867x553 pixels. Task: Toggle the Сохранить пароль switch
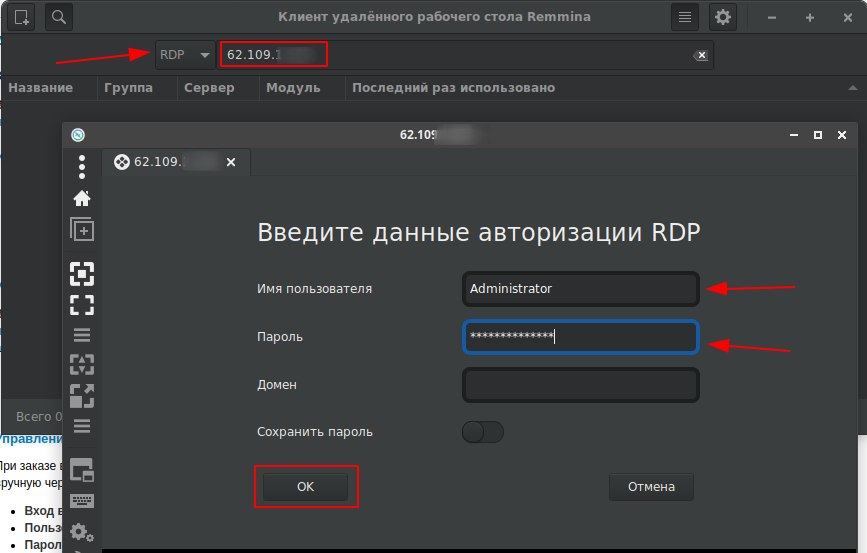tap(483, 432)
